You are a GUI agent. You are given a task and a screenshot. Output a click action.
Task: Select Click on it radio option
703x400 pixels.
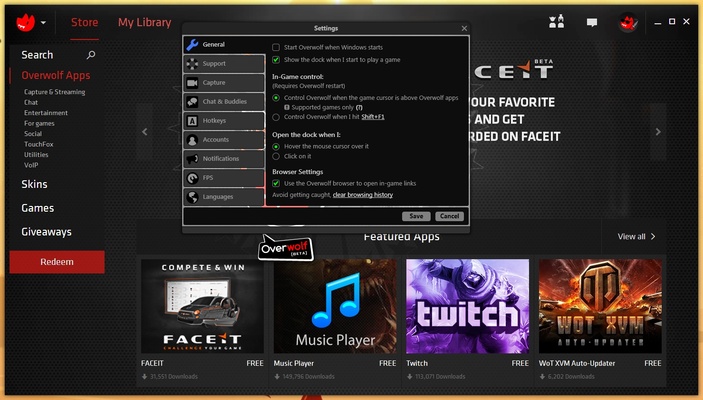click(x=276, y=157)
